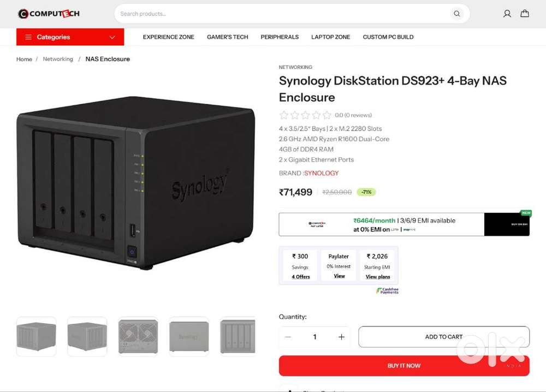This screenshot has height=392, width=546.
Task: Click the Computech logo
Action: point(49,14)
